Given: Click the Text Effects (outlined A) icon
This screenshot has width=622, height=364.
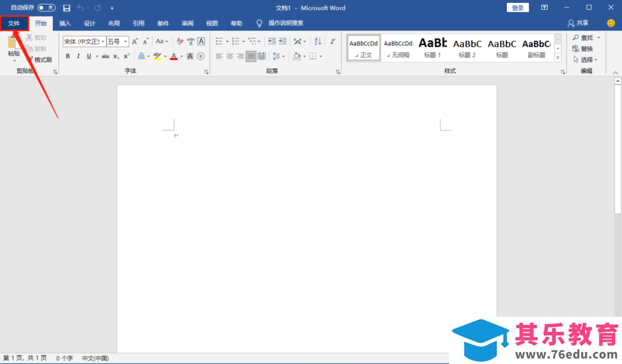Looking at the screenshot, I should [141, 56].
